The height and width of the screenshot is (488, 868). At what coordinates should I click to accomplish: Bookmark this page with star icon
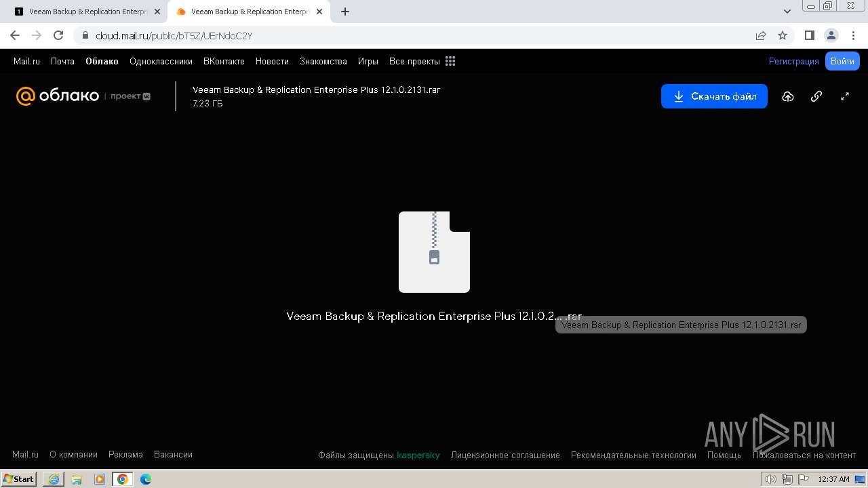tap(783, 35)
